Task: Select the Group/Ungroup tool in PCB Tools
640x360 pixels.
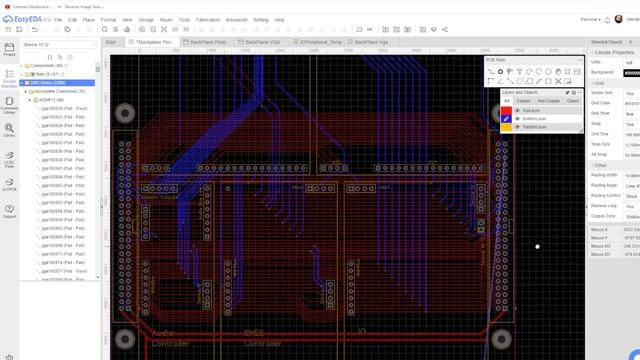Action: tap(558, 81)
